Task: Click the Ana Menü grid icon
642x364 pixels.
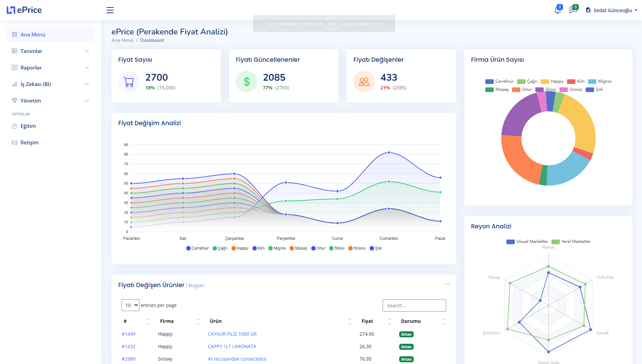Action: 15,34
